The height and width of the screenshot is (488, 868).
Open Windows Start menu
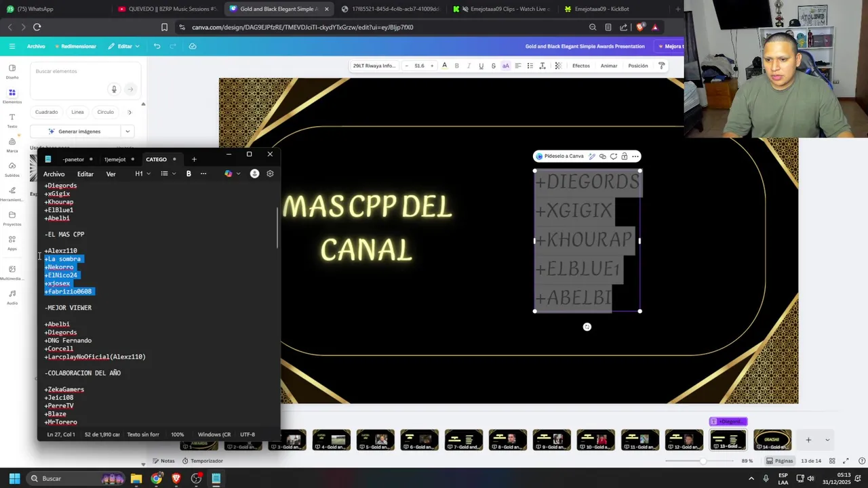point(14,479)
